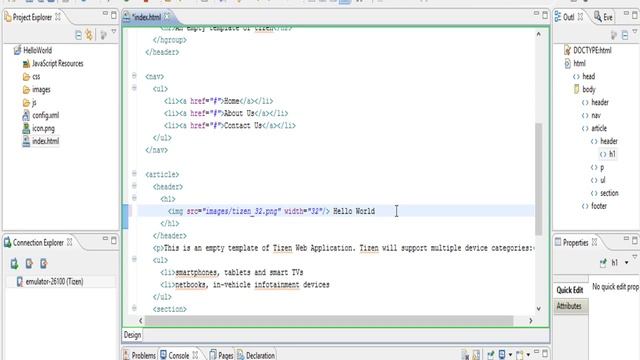Click the editor vertical scrollbar thumb
The height and width of the screenshot is (360, 640).
(538, 179)
